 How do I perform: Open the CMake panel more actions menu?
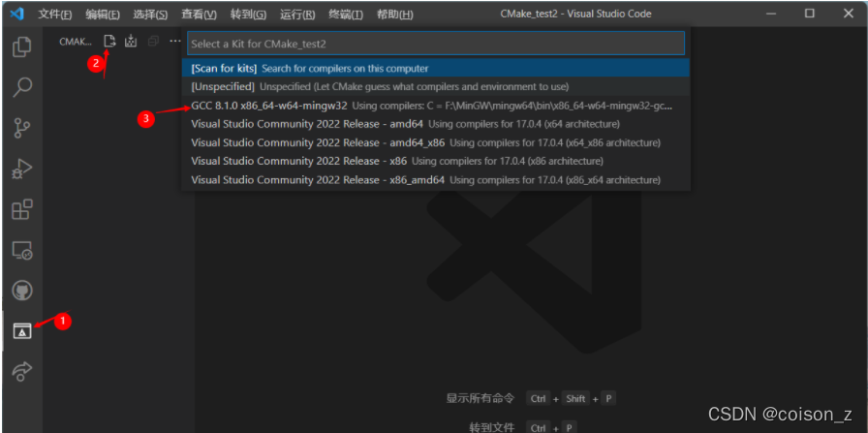coord(175,41)
